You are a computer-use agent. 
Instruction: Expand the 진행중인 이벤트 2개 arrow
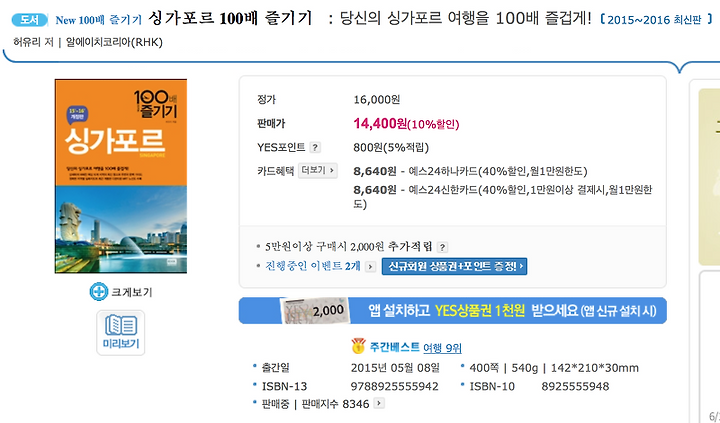point(371,266)
